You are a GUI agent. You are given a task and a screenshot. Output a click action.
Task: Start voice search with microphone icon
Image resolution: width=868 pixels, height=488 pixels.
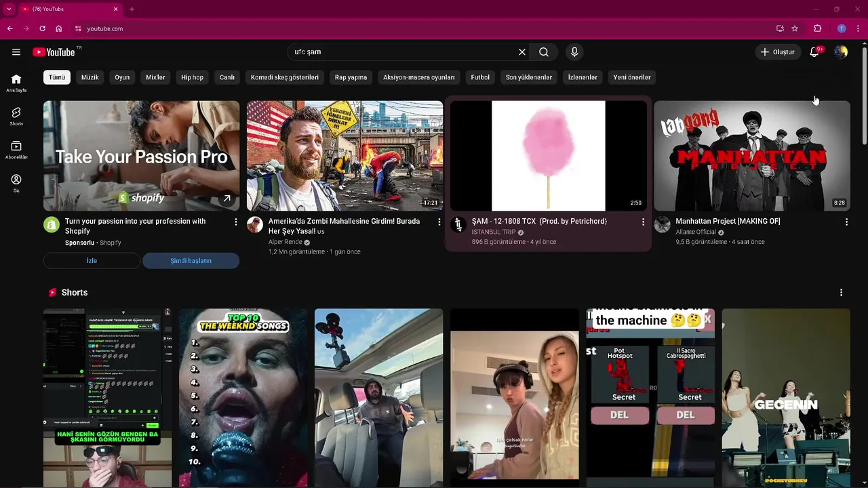pyautogui.click(x=574, y=52)
